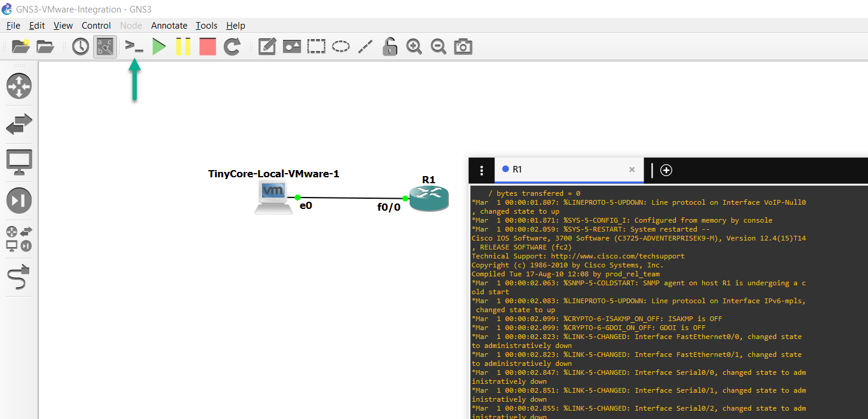
Task: Click the GNS3 application title icon
Action: [x=7, y=9]
